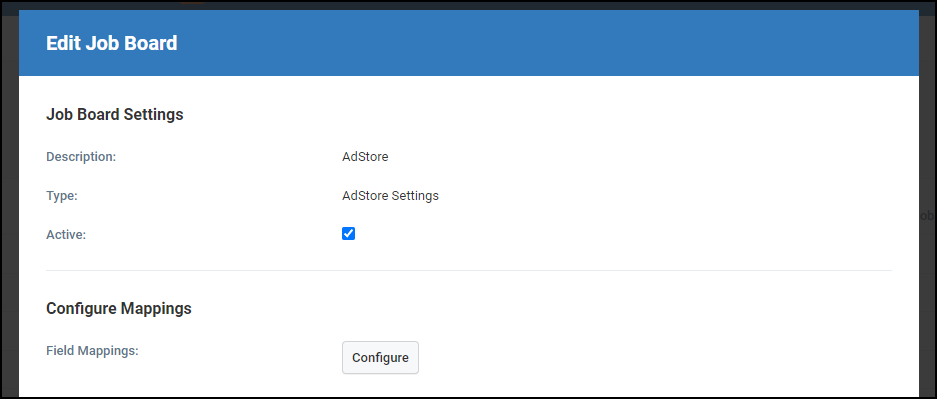The image size is (937, 399).
Task: Click empty area of blue dialog header
Action: pyautogui.click(x=538, y=43)
